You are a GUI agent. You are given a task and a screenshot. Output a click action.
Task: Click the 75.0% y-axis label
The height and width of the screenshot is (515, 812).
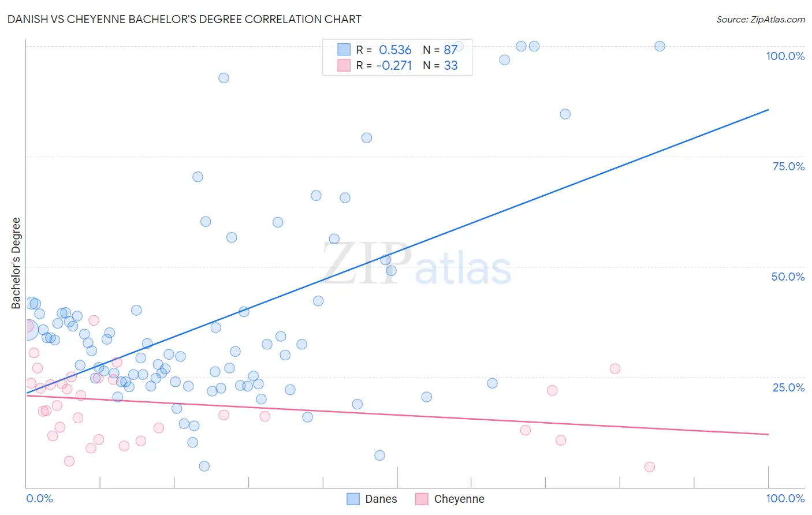pyautogui.click(x=788, y=166)
